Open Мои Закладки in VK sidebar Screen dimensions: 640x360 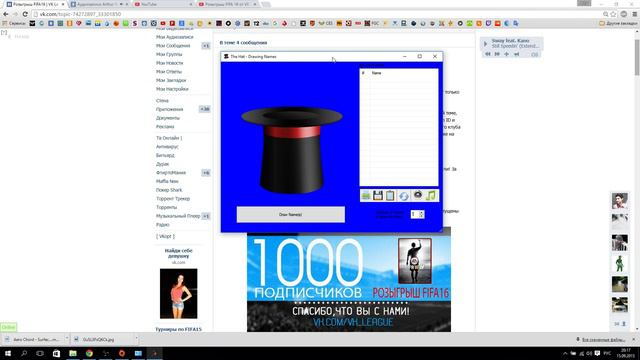coord(171,80)
